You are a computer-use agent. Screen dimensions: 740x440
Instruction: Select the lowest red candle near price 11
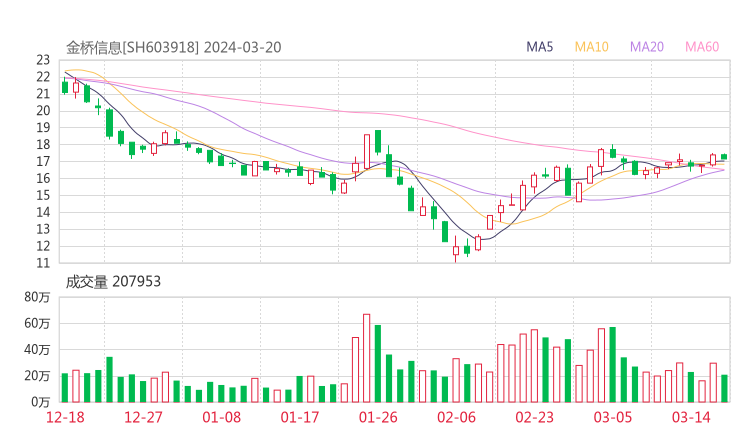[456, 248]
